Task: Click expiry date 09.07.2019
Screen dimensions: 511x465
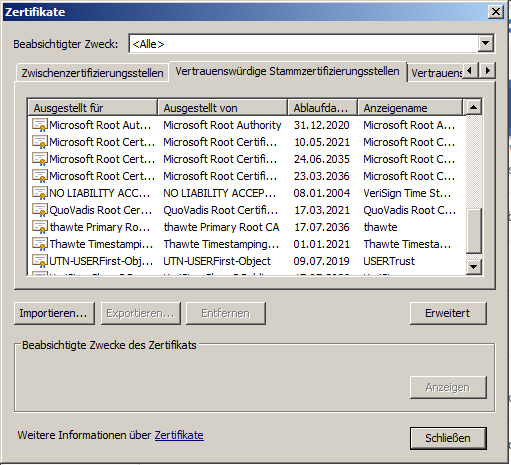Action: coord(322,261)
